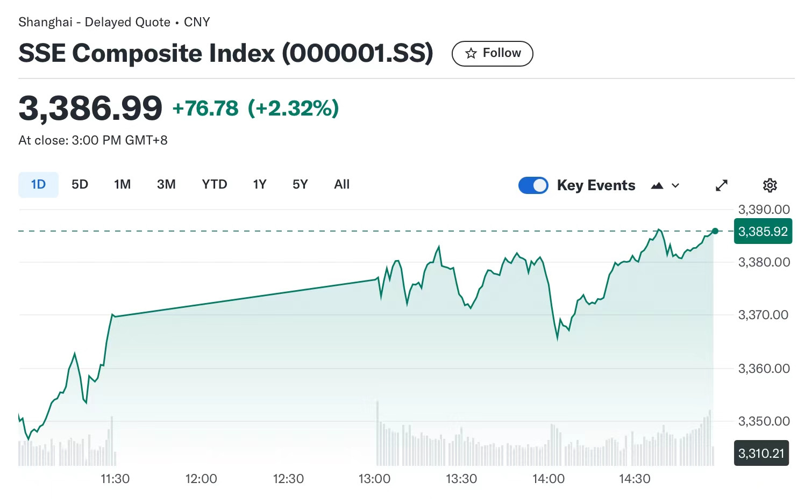The image size is (812, 504).
Task: Select the 1D time range tab
Action: click(38, 184)
